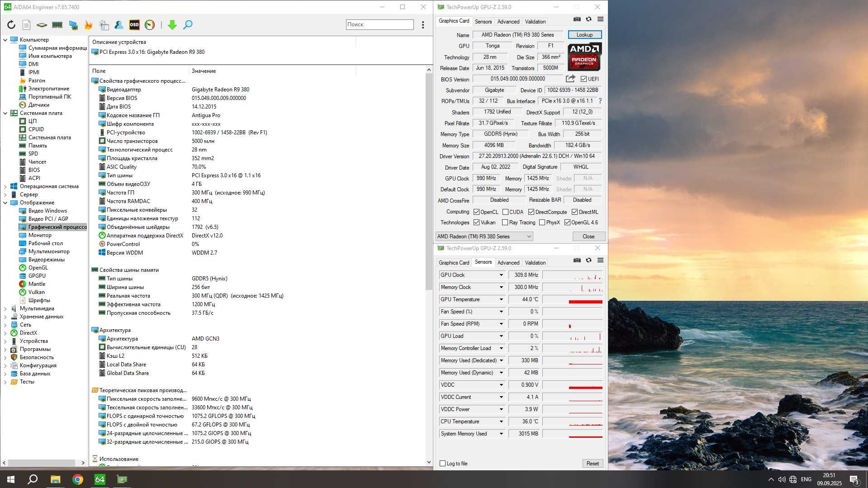The image size is (868, 488).
Task: Click the Значение column header
Action: 272,71
